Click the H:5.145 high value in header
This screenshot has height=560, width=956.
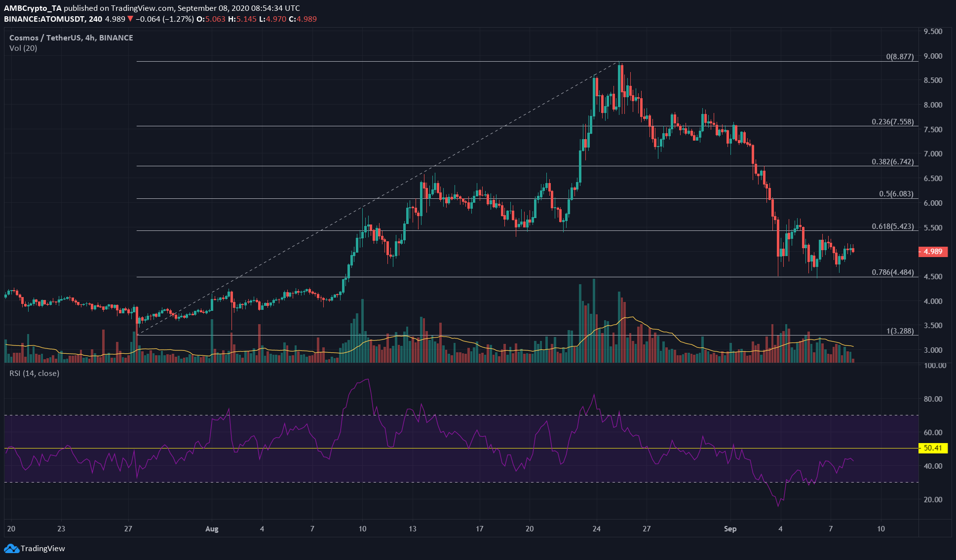click(x=242, y=19)
